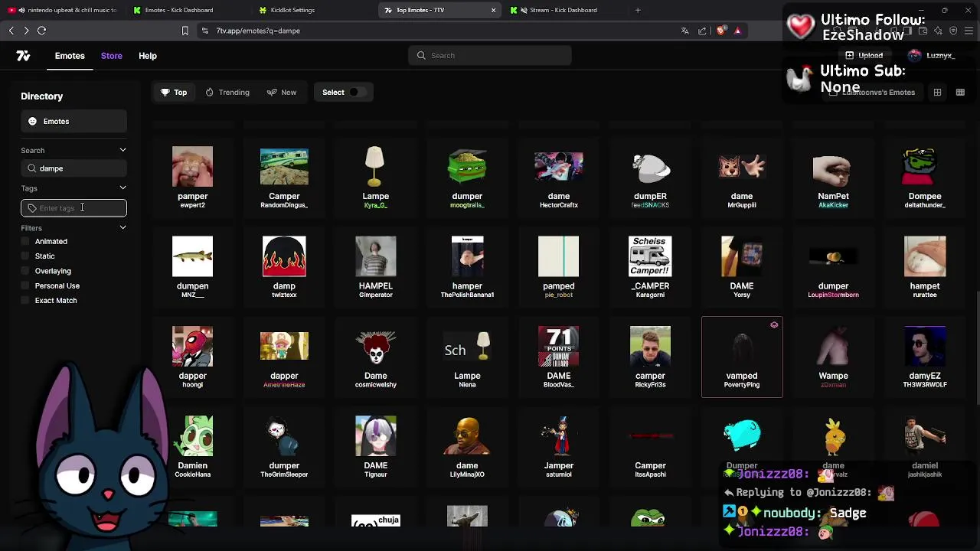Viewport: 980px width, 551px height.
Task: Open the Store nav item
Action: pos(112,56)
